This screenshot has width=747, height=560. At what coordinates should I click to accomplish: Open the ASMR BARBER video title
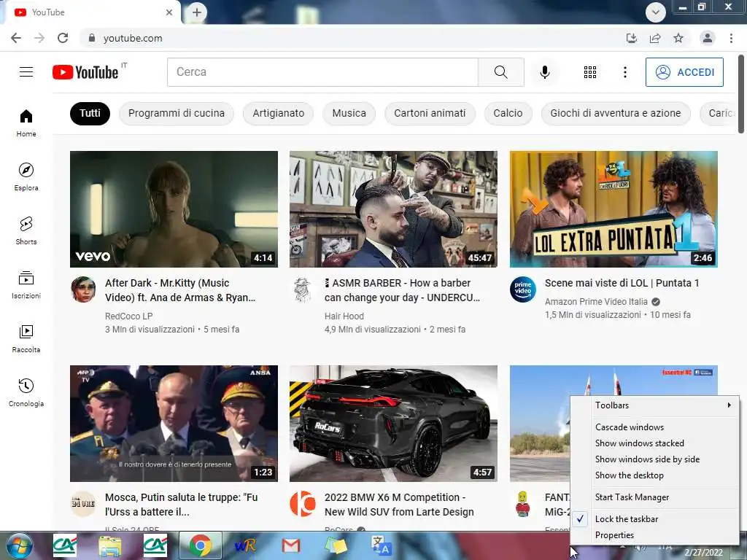402,290
